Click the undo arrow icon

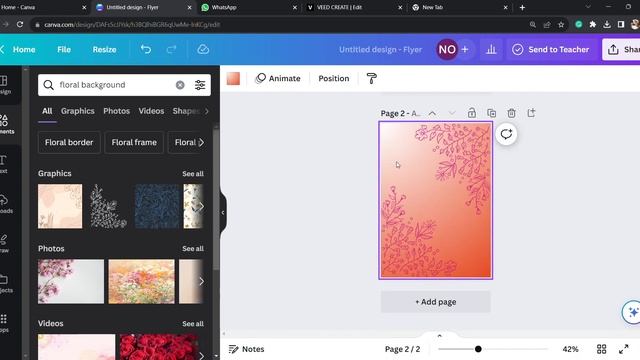pos(146,49)
